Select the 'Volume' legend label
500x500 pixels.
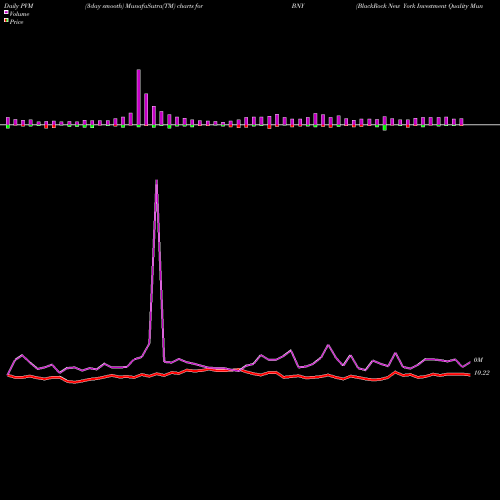click(x=19, y=14)
